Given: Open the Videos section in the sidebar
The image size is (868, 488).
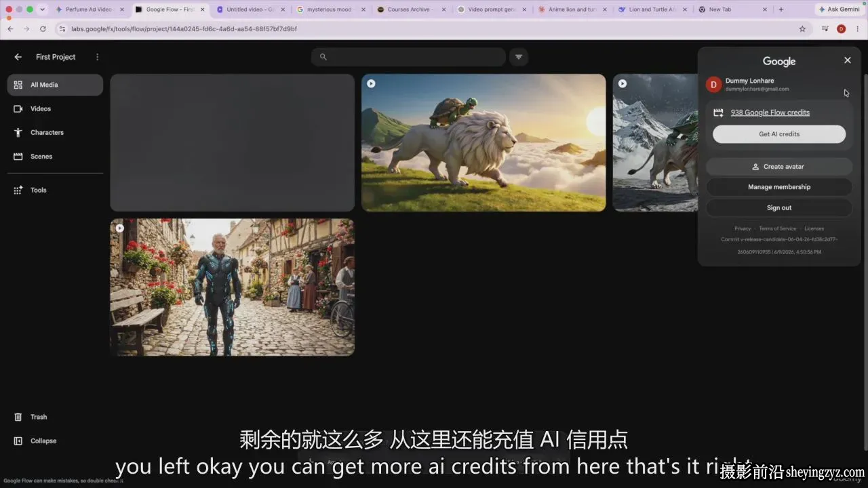Looking at the screenshot, I should (x=55, y=108).
